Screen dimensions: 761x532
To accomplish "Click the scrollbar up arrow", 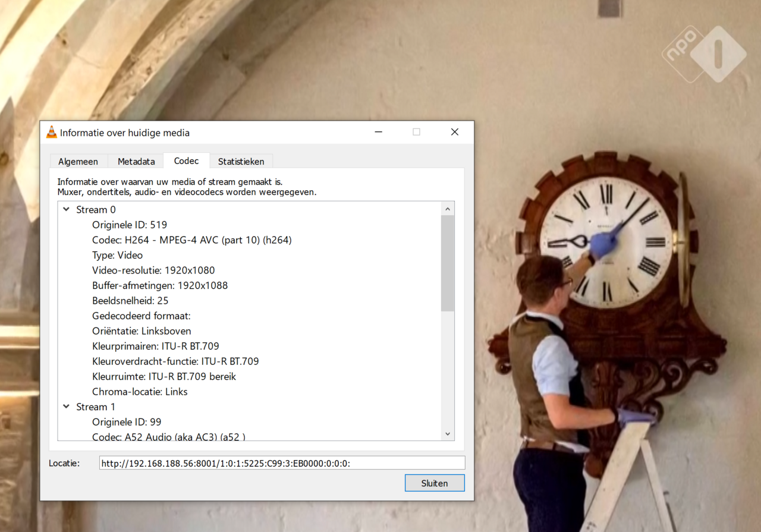I will (x=448, y=209).
